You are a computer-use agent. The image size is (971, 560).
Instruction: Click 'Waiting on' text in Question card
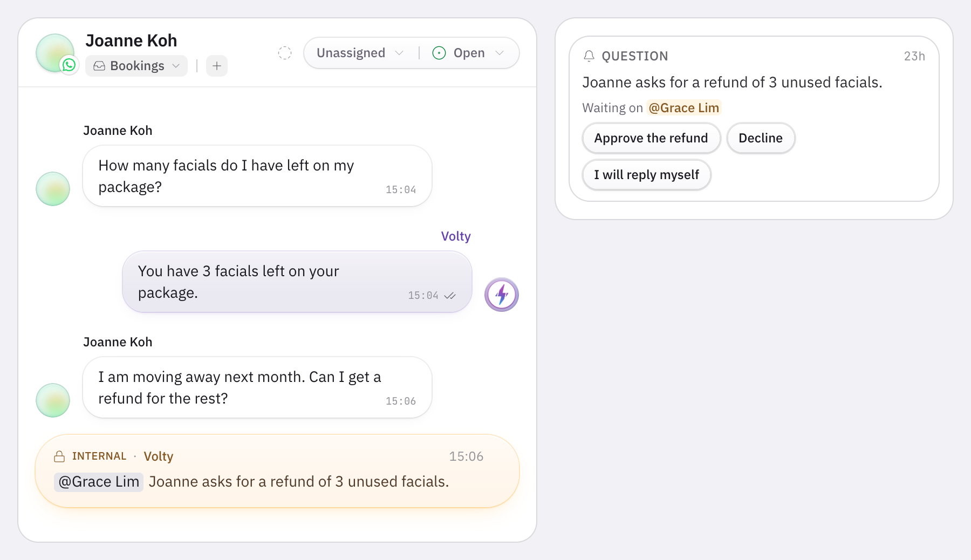pos(612,108)
